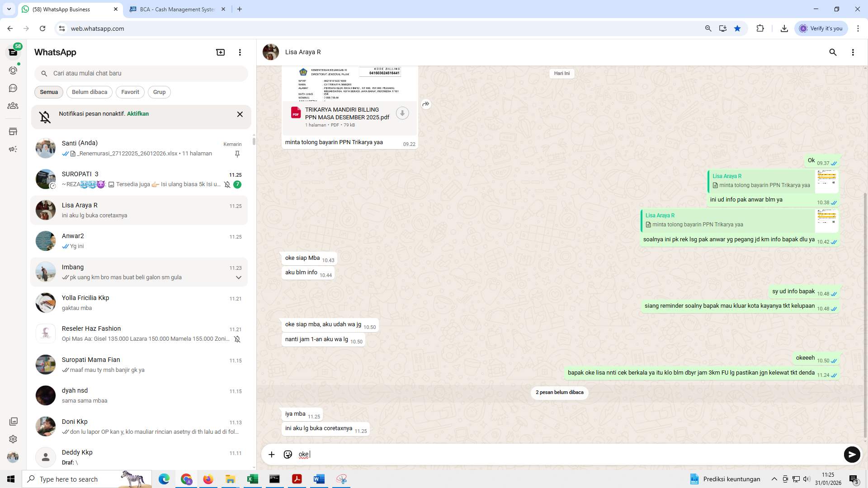Open WhatsApp's main options menu
This screenshot has height=488, width=868.
click(240, 52)
